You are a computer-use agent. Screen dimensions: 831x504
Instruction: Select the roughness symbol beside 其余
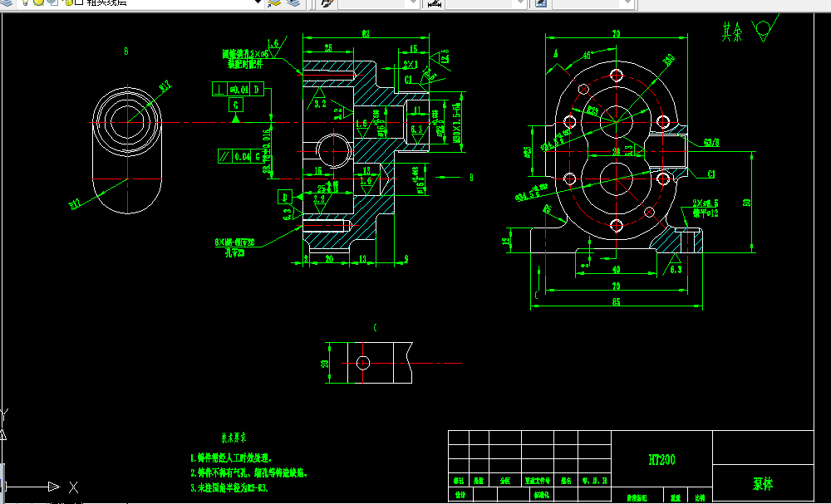765,27
